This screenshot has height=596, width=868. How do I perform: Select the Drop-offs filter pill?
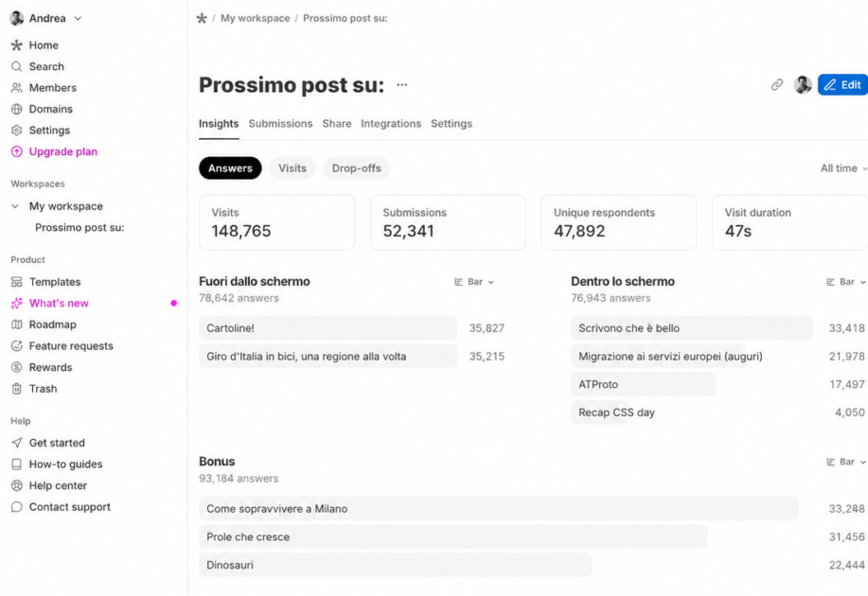(x=357, y=168)
